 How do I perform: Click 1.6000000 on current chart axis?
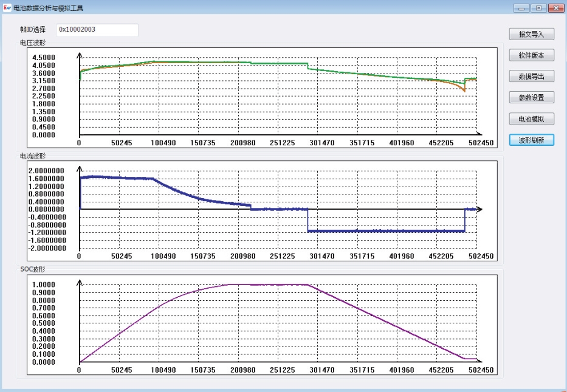pos(46,179)
